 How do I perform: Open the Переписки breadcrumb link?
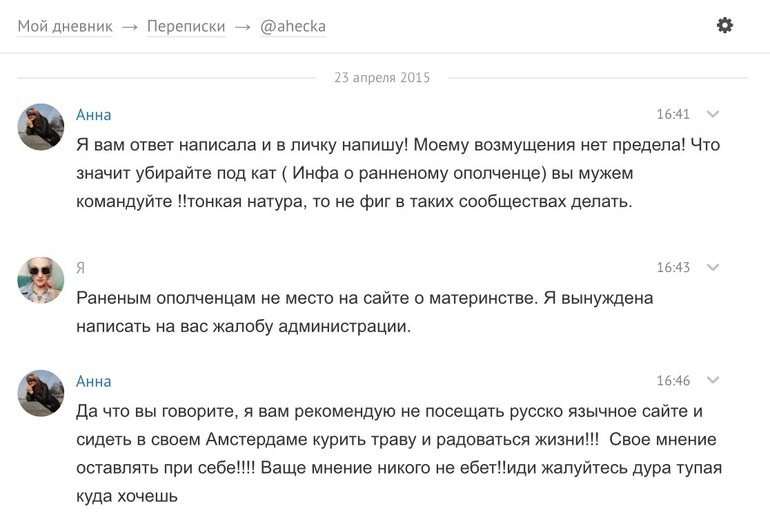(x=186, y=27)
